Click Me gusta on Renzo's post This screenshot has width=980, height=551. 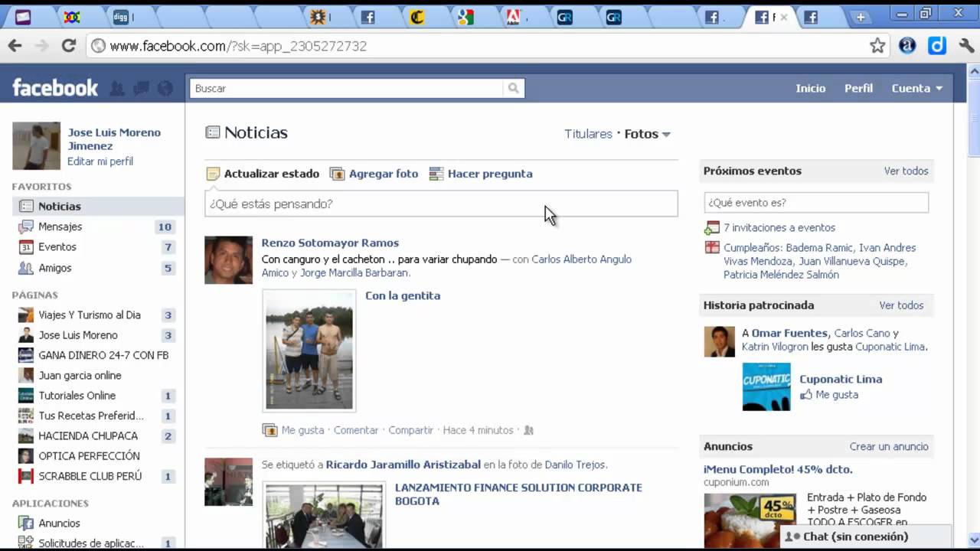click(302, 430)
